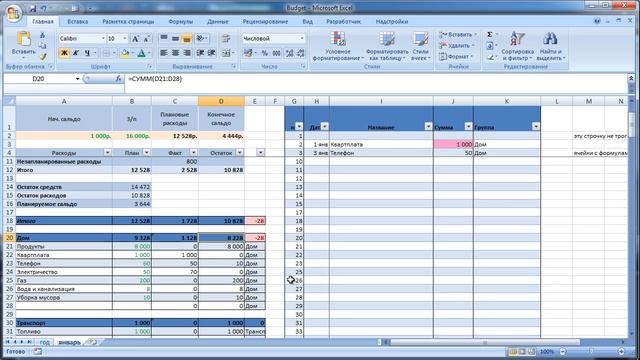Click the Copy icon in clipboard group
640x360 pixels.
pyautogui.click(x=42, y=45)
